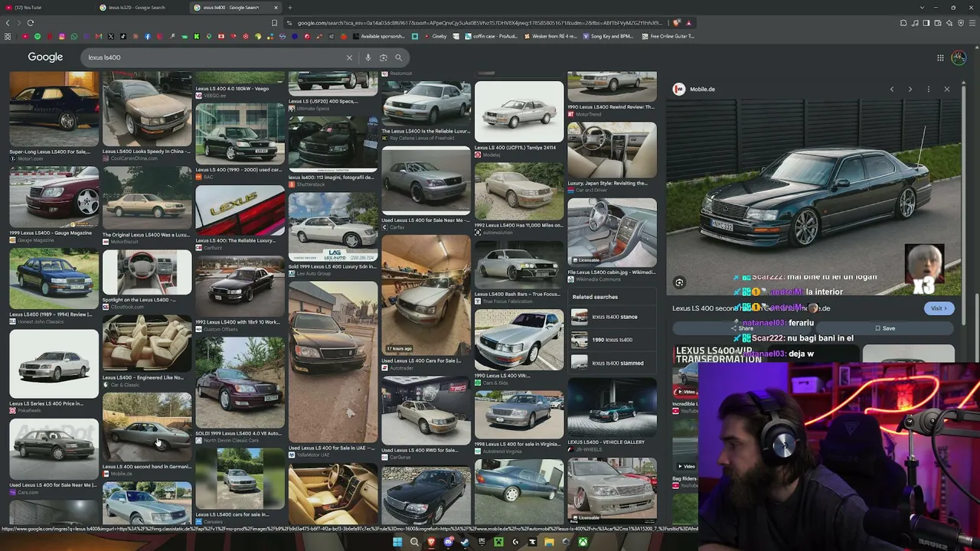Image resolution: width=980 pixels, height=551 pixels.
Task: Select related search '1990 lexus ls400'
Action: pyautogui.click(x=613, y=340)
